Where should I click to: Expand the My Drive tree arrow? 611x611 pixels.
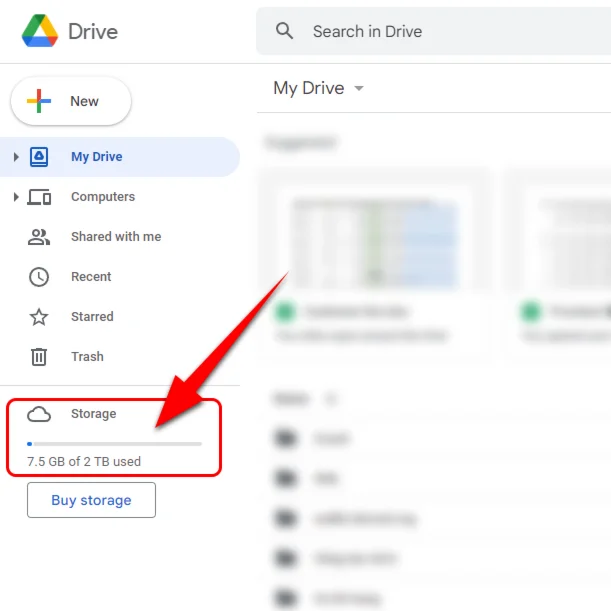tap(16, 157)
